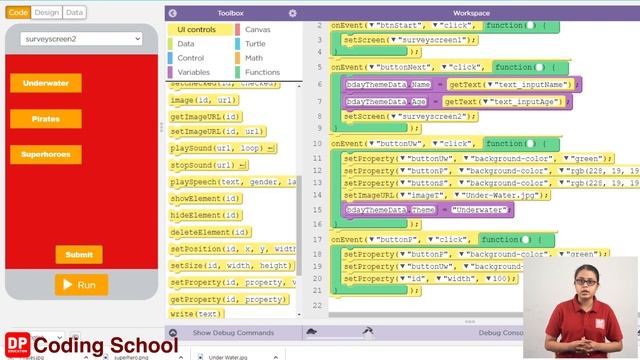Image resolution: width=640 pixels, height=360 pixels.
Task: Open "green" value dropdown on line 11
Action: click(567, 158)
